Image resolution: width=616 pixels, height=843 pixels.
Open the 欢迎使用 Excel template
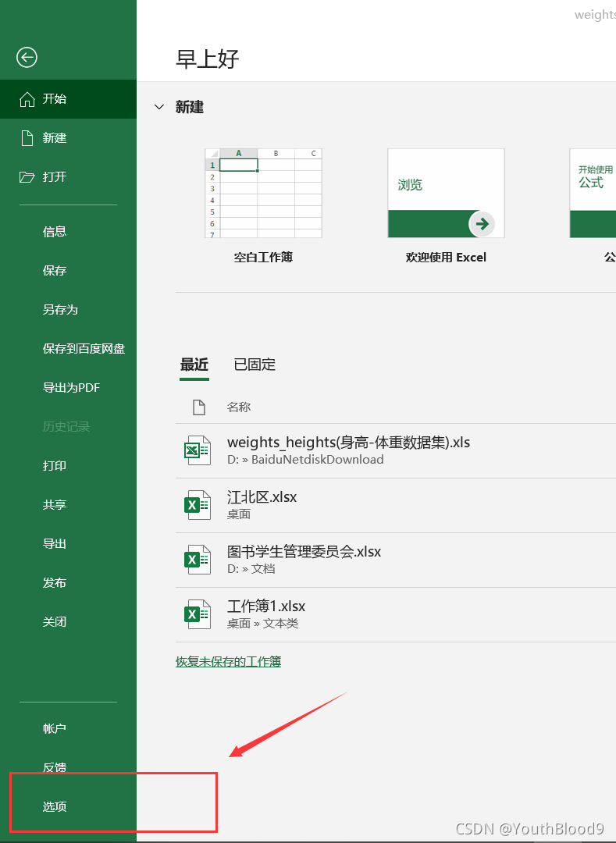446,194
